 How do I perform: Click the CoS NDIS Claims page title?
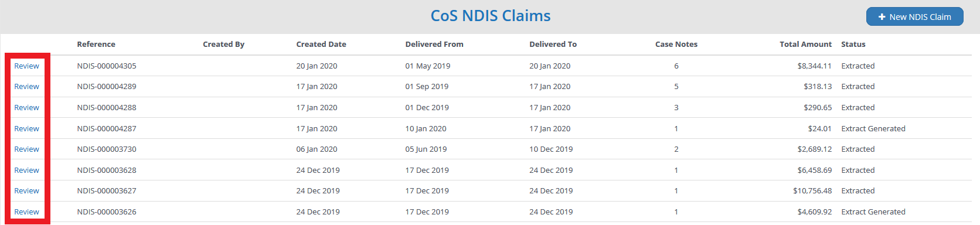coord(491,16)
